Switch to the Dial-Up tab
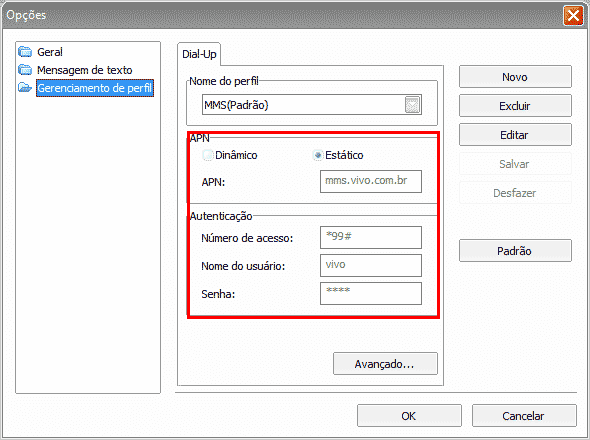Screen dimensions: 590x440 point(199,54)
